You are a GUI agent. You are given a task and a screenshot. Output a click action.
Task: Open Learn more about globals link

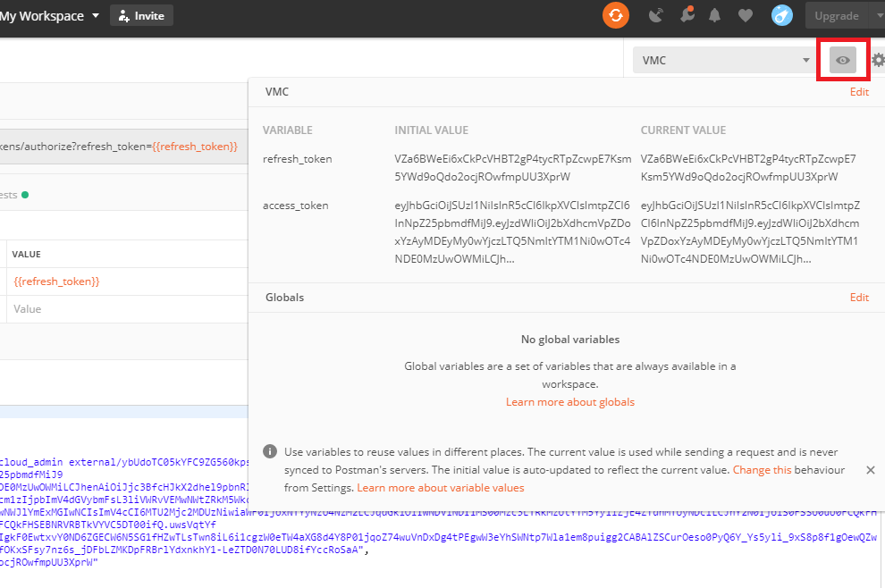pos(569,402)
